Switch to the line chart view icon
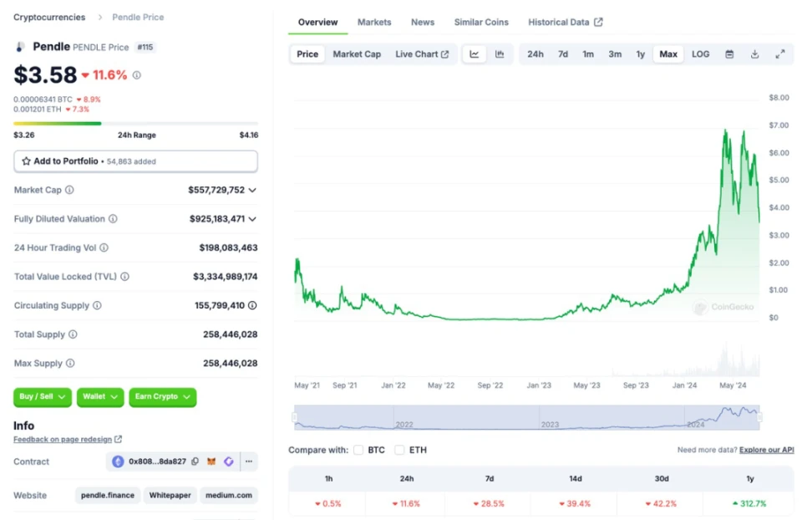The width and height of the screenshot is (812, 520). (475, 54)
